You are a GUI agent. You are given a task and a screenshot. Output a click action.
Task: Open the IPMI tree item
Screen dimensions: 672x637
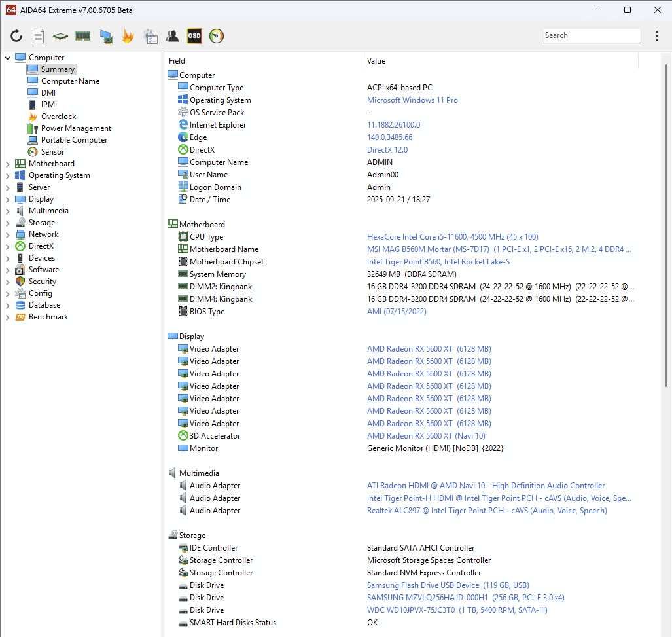coord(42,105)
